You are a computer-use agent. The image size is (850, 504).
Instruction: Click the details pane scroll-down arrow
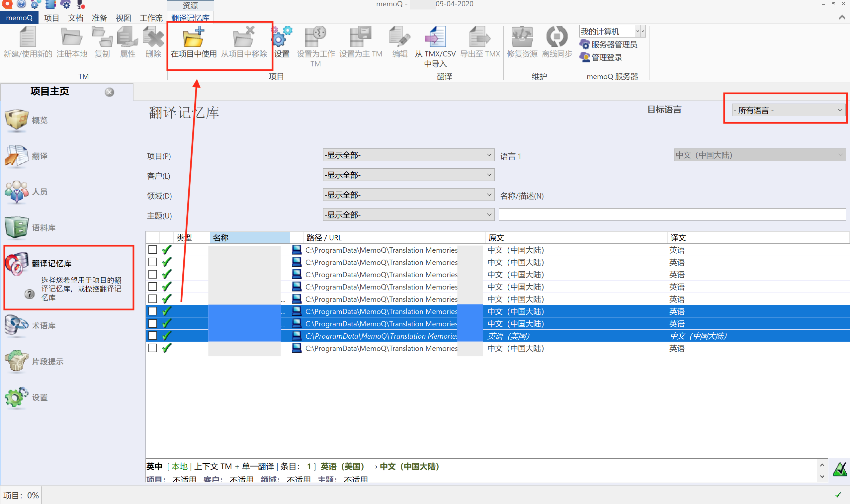pyautogui.click(x=822, y=476)
